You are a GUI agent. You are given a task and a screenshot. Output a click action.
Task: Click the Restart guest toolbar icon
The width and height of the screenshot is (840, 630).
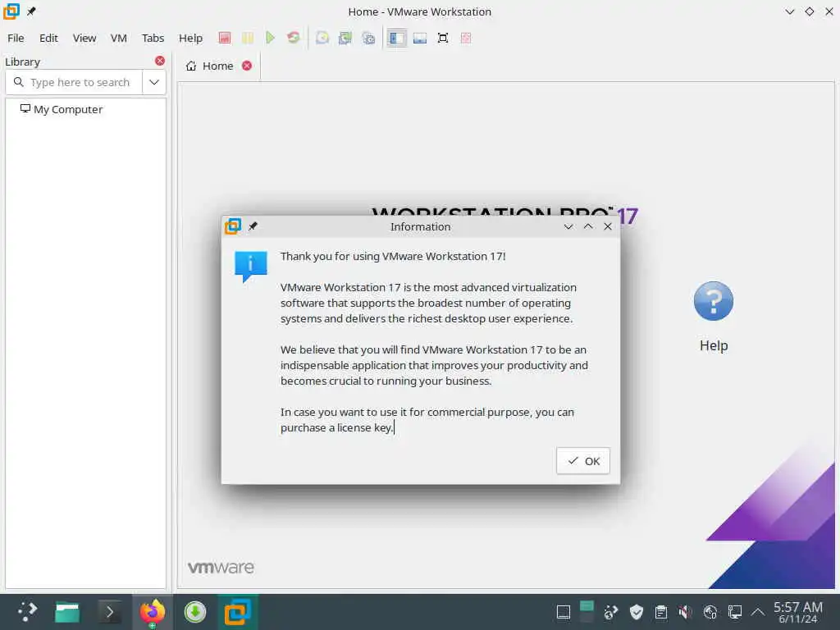(293, 38)
